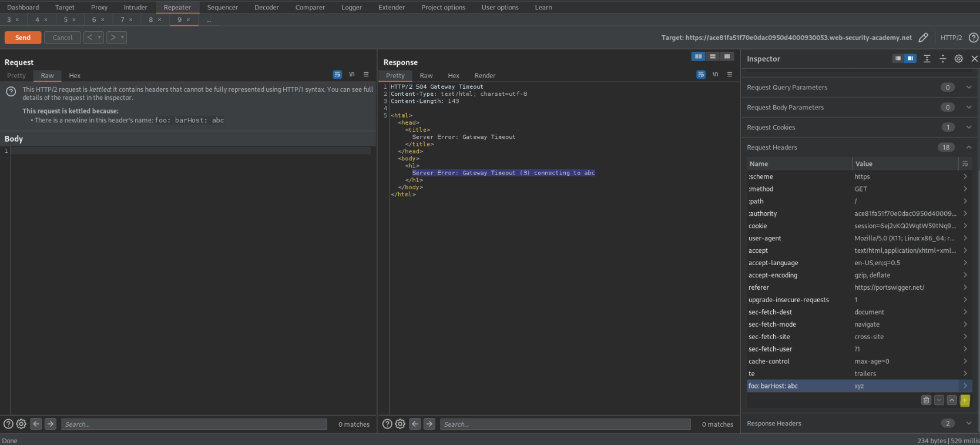Viewport: 980px width, 445px height.
Task: Go back to the previous request in history
Action: pyautogui.click(x=90, y=38)
